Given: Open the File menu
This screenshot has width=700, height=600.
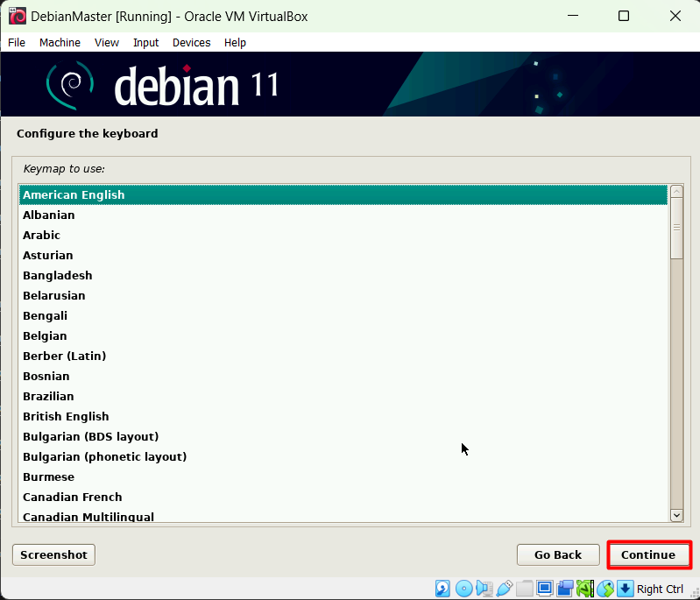Looking at the screenshot, I should coord(17,42).
